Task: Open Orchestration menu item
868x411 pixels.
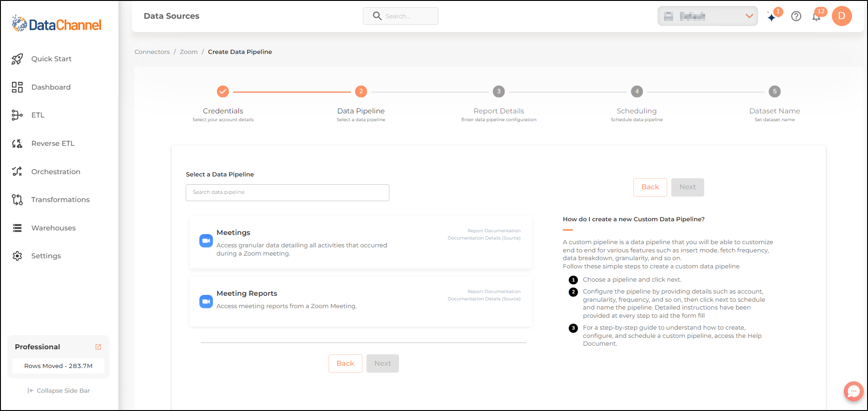Action: 56,172
